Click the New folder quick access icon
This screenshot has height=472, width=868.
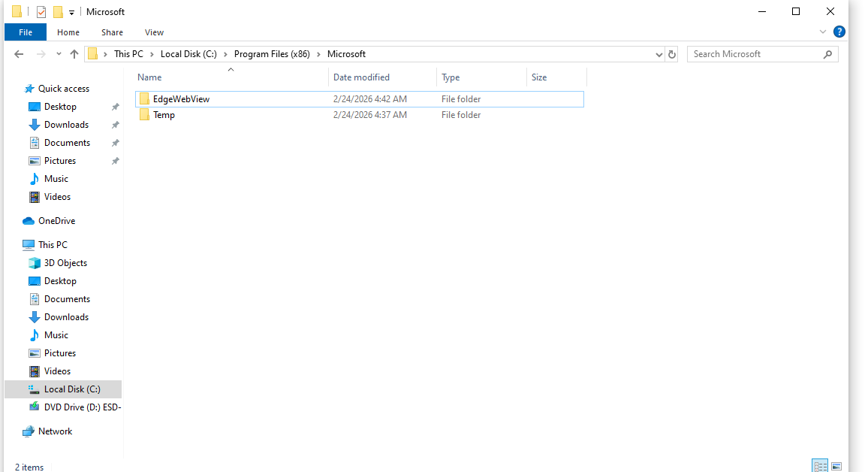pyautogui.click(x=58, y=11)
